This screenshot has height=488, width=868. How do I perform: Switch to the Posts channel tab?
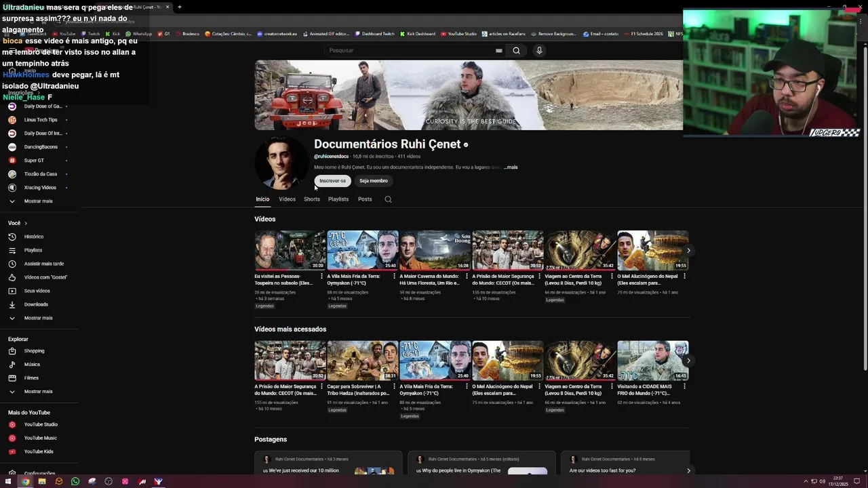[x=365, y=199]
